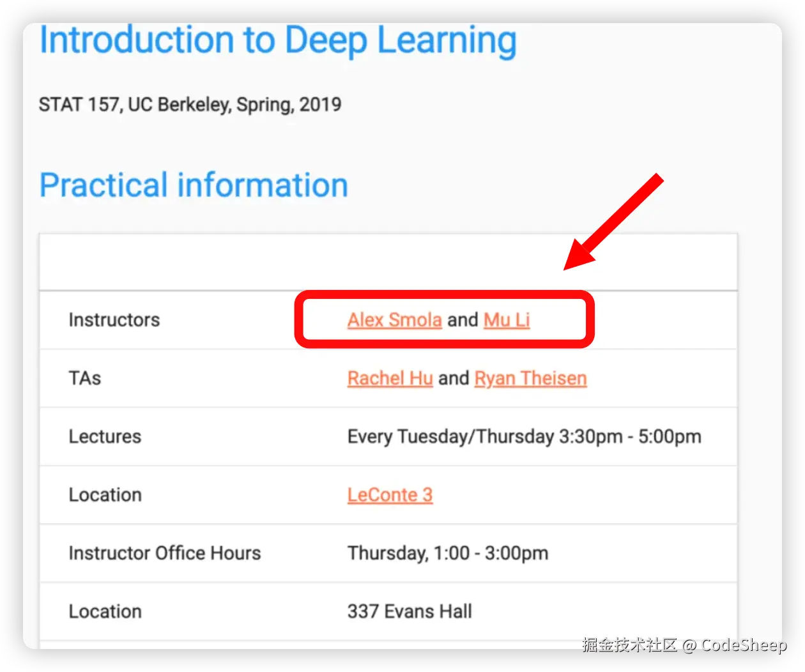The width and height of the screenshot is (805, 672).
Task: Select the Instructors row label
Action: (114, 319)
